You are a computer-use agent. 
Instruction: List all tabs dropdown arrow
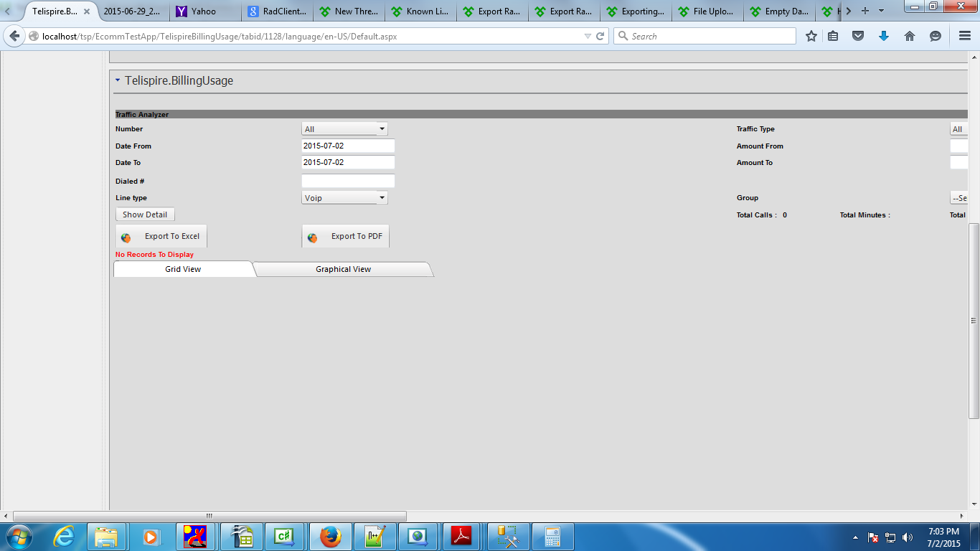point(881,11)
